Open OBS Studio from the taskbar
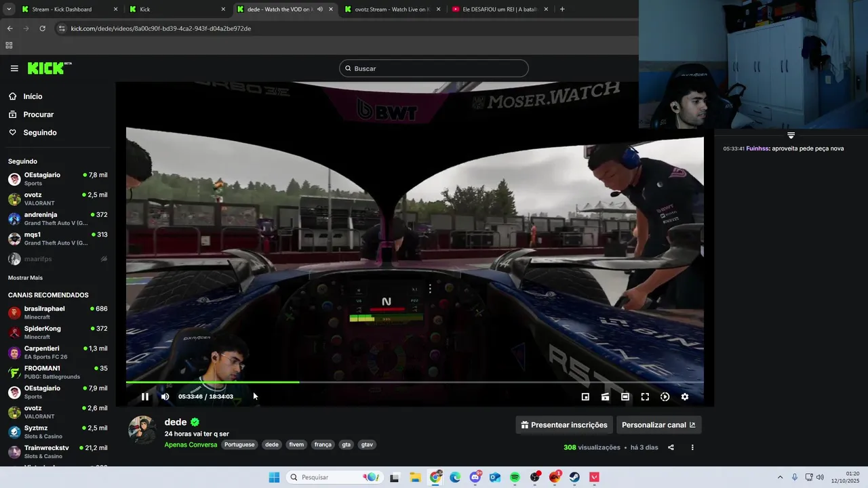The height and width of the screenshot is (488, 868). click(535, 477)
